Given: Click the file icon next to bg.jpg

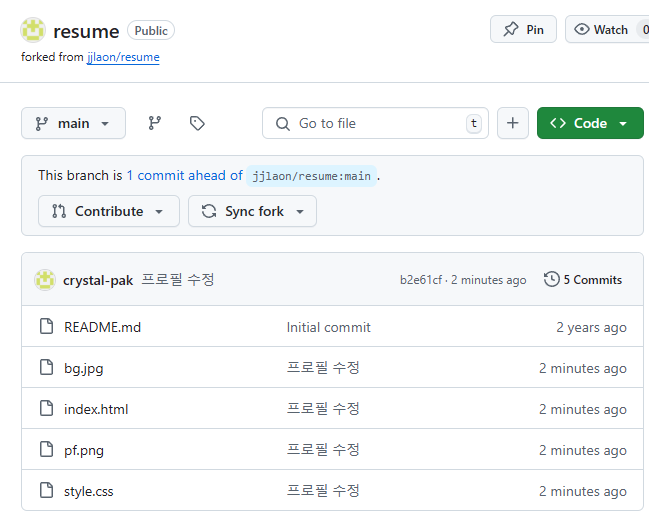Looking at the screenshot, I should tap(46, 367).
